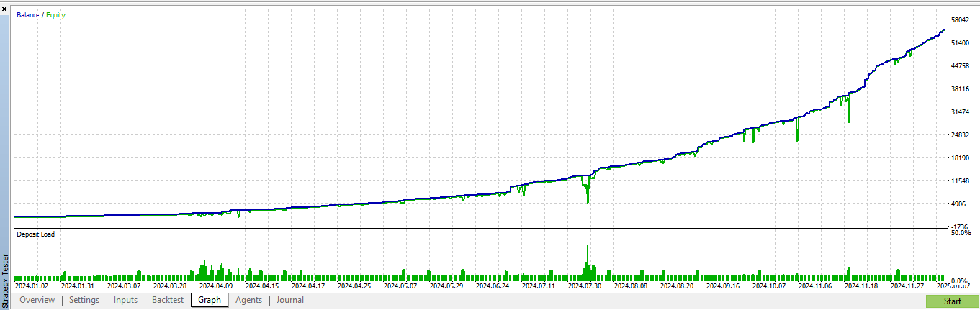
Task: Click the 2025.01.07 date label
Action: (954, 286)
